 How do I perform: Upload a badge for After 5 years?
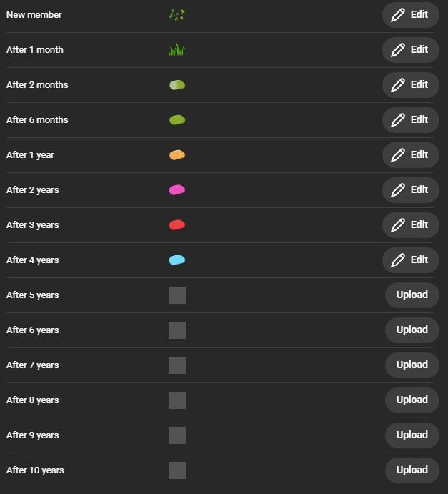click(412, 295)
